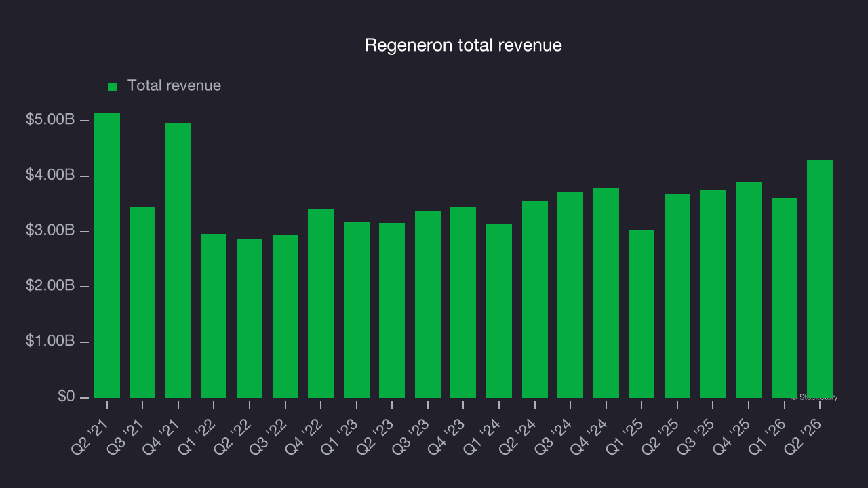The height and width of the screenshot is (488, 868).
Task: Select the Q1 '26 revenue bar
Action: point(785,298)
